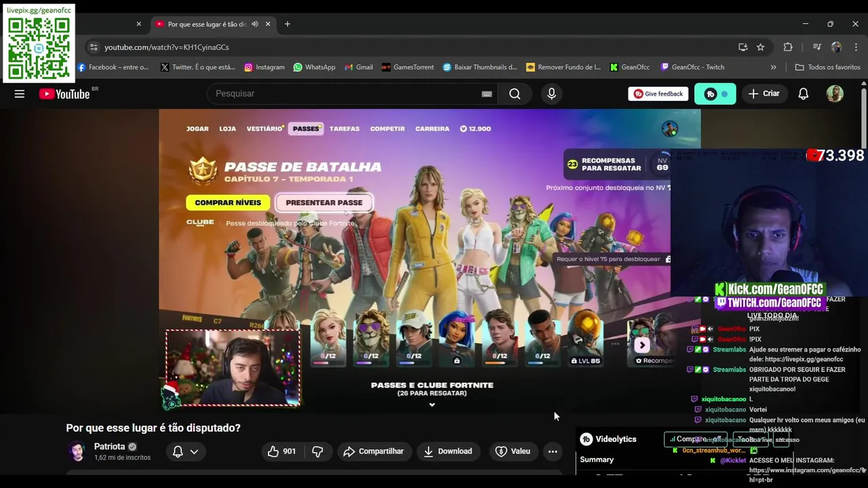Image resolution: width=868 pixels, height=488 pixels.
Task: Expand the channel notification preference chevron
Action: tap(194, 451)
